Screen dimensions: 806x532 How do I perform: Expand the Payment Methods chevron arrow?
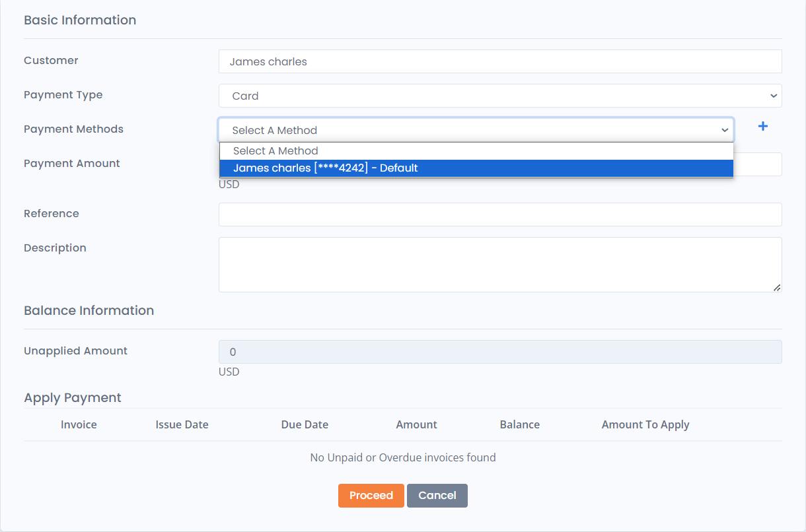(725, 130)
